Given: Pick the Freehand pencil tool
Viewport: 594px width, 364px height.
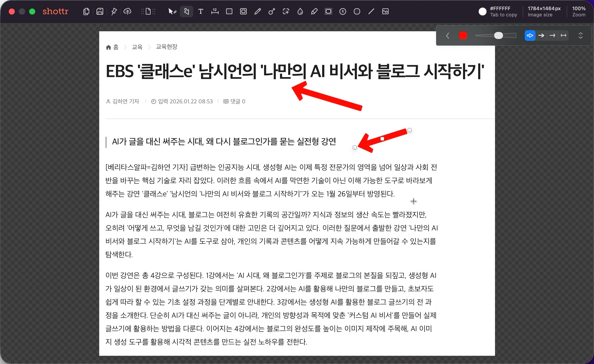Looking at the screenshot, I should (257, 11).
